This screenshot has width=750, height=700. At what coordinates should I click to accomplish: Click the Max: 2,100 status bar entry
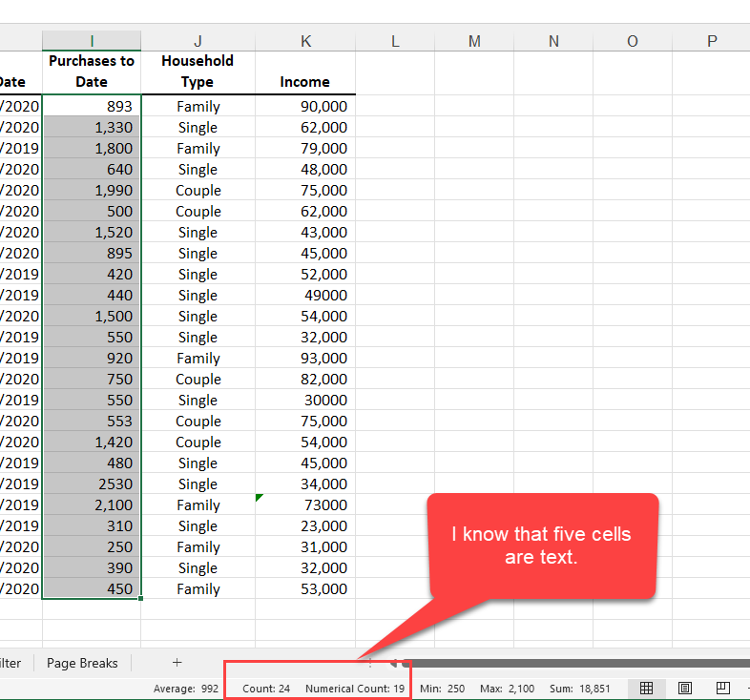[507, 689]
